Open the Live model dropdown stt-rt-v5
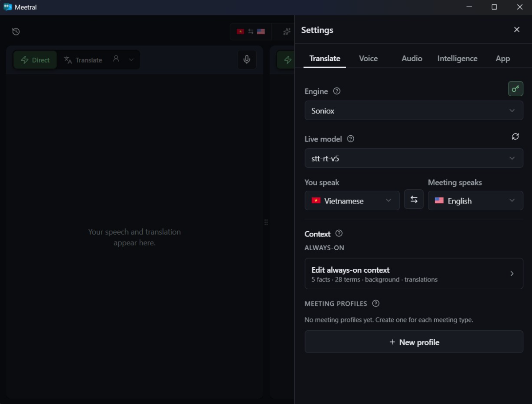 tap(414, 158)
